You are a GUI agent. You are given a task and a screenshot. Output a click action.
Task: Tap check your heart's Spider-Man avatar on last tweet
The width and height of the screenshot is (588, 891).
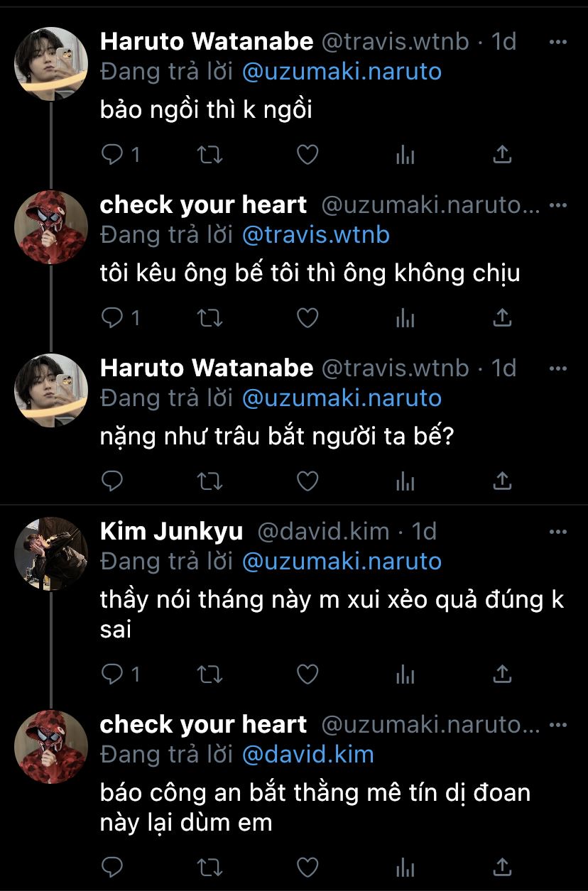(51, 747)
